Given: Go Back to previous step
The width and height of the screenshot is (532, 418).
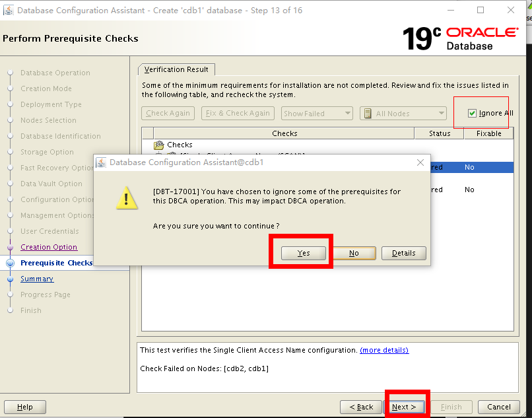Looking at the screenshot, I should 361,407.
